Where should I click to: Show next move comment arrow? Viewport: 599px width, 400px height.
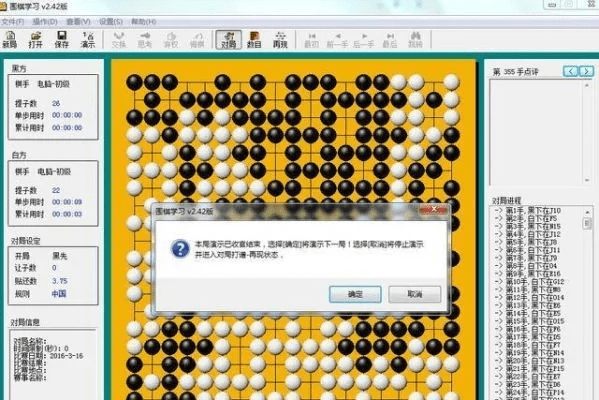586,71
